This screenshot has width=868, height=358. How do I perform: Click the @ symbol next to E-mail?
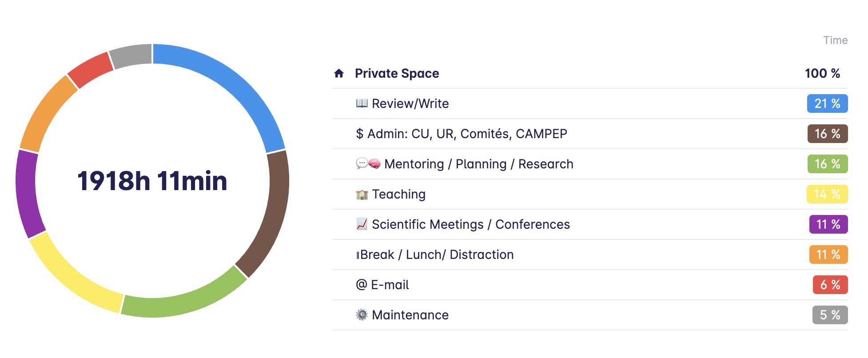(x=361, y=285)
